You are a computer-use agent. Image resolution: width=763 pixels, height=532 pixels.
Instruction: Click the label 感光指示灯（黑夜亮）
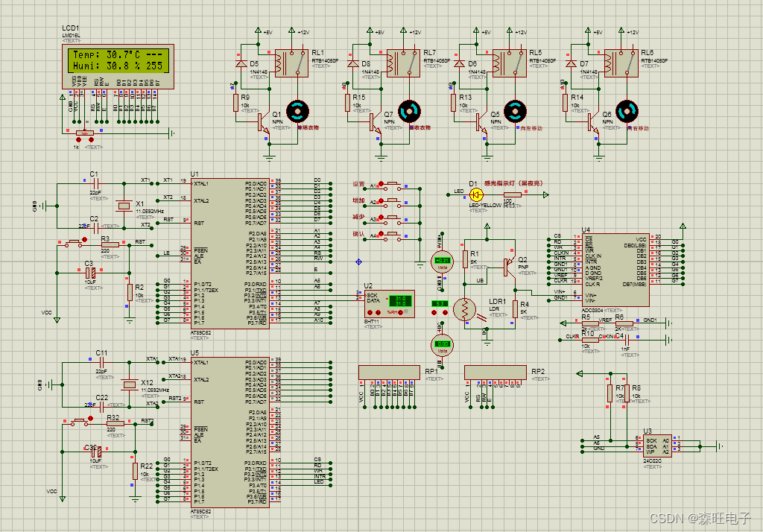[x=513, y=183]
